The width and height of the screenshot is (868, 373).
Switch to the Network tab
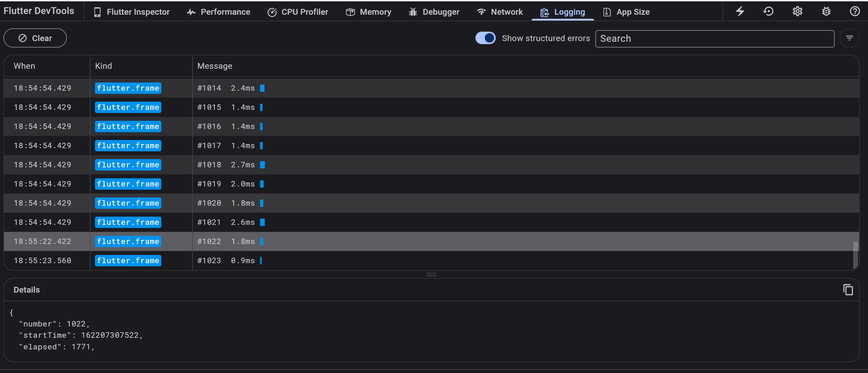click(x=499, y=12)
